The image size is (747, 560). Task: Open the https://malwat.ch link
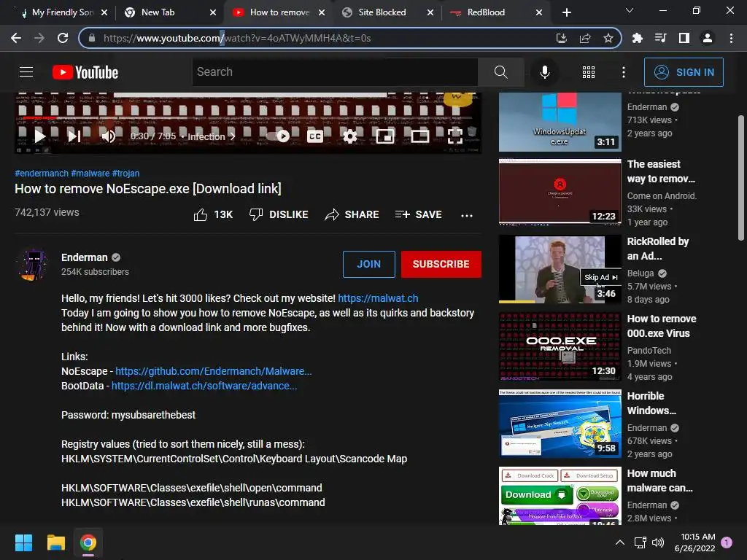pos(378,298)
